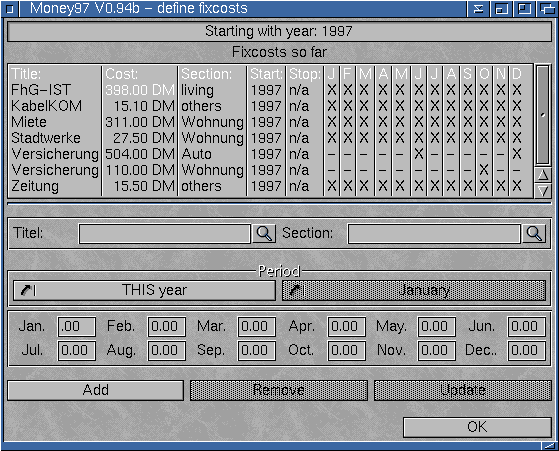Open the Titel lookup magnifier icon

[x=264, y=234]
